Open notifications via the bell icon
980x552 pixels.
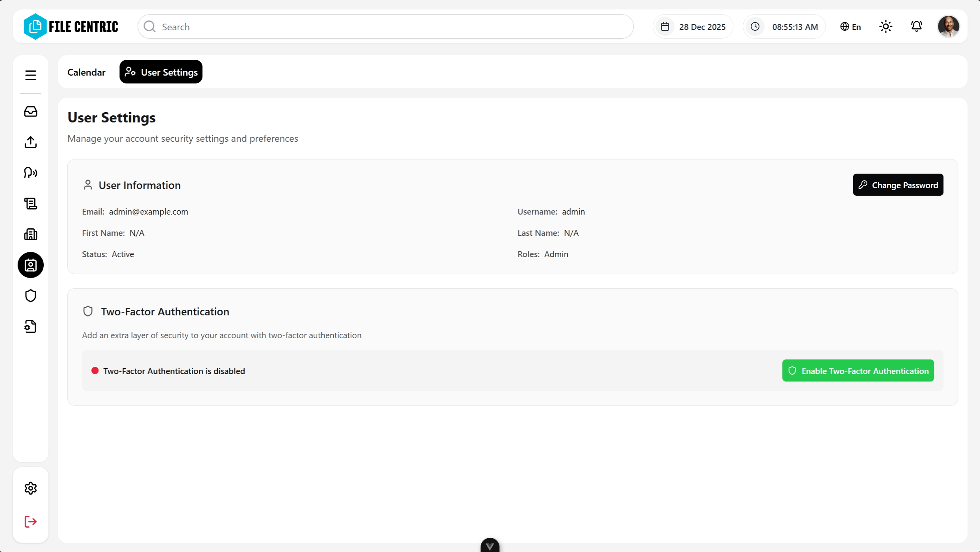(x=917, y=26)
